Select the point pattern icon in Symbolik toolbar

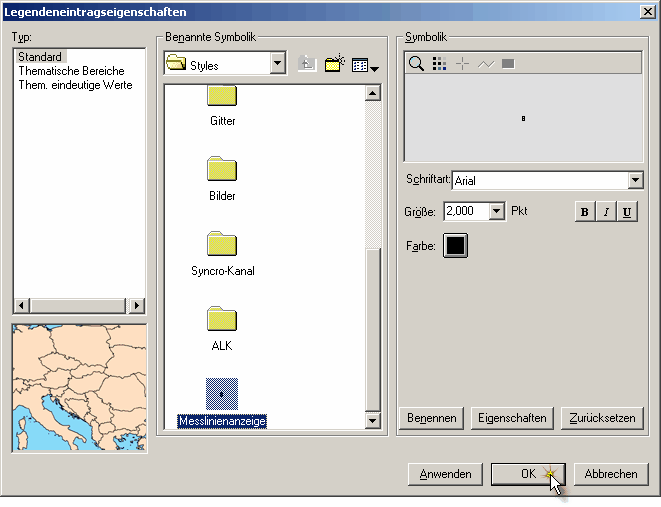439,64
